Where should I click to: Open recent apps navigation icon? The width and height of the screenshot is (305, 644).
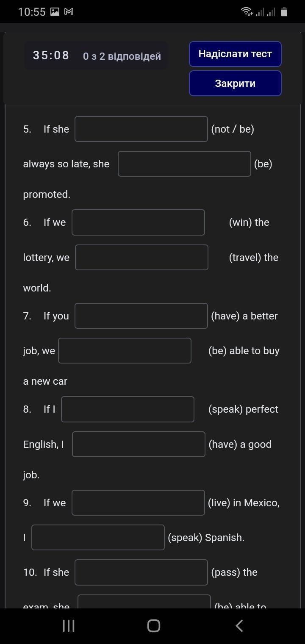[x=69, y=625]
